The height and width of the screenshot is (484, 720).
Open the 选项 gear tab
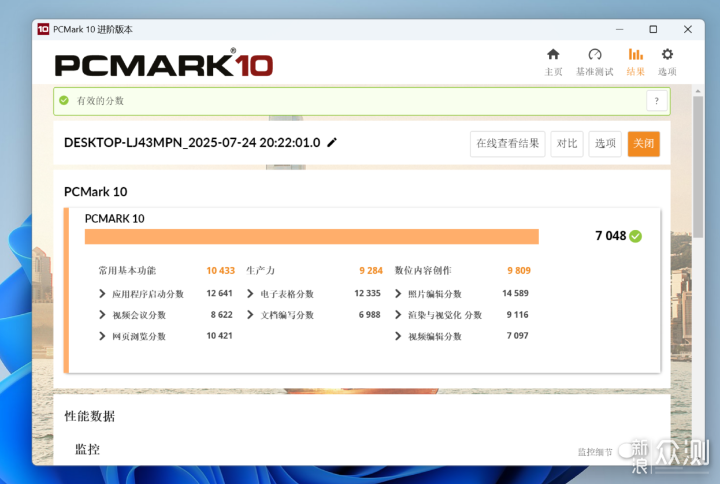pyautogui.click(x=667, y=62)
